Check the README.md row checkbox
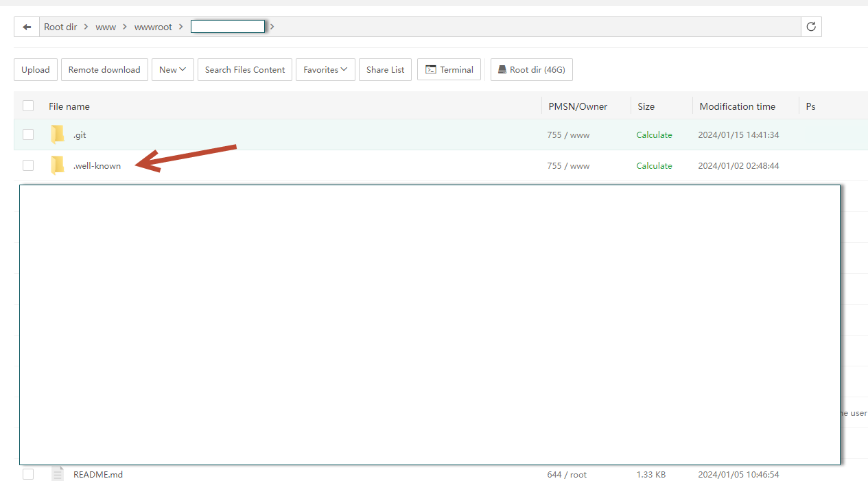 (x=28, y=474)
